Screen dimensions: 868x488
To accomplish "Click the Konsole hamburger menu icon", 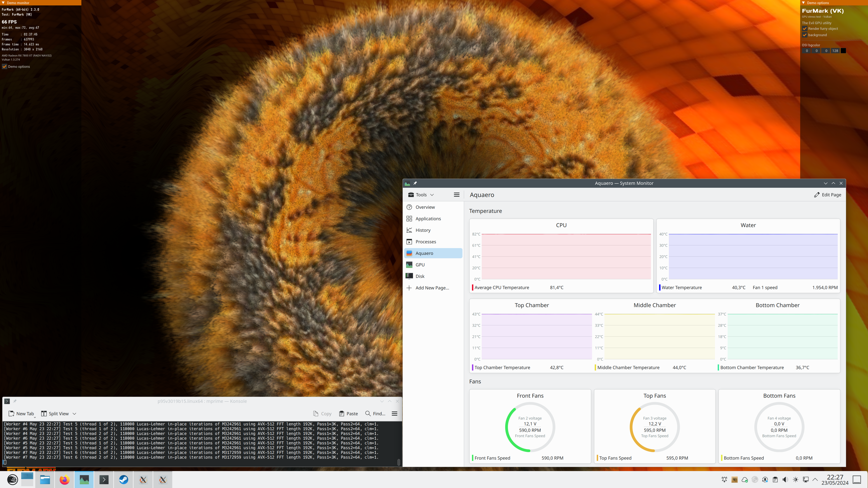I will pos(395,414).
